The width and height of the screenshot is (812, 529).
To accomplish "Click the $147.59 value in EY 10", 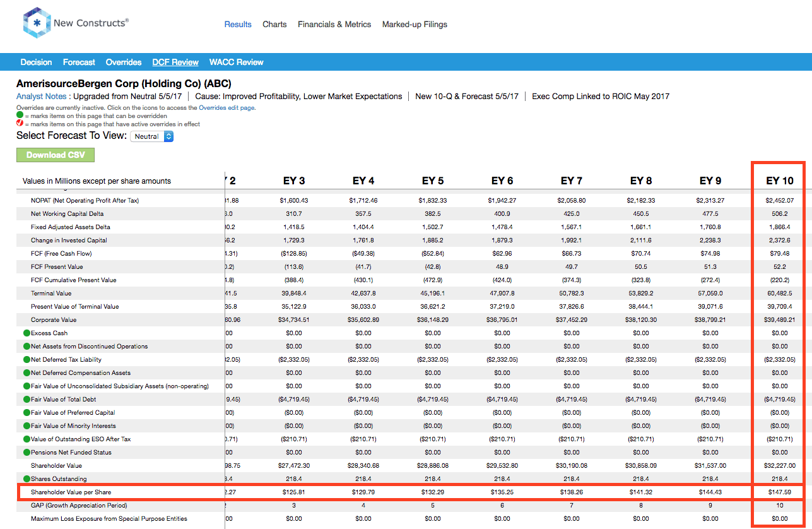I will coord(780,492).
